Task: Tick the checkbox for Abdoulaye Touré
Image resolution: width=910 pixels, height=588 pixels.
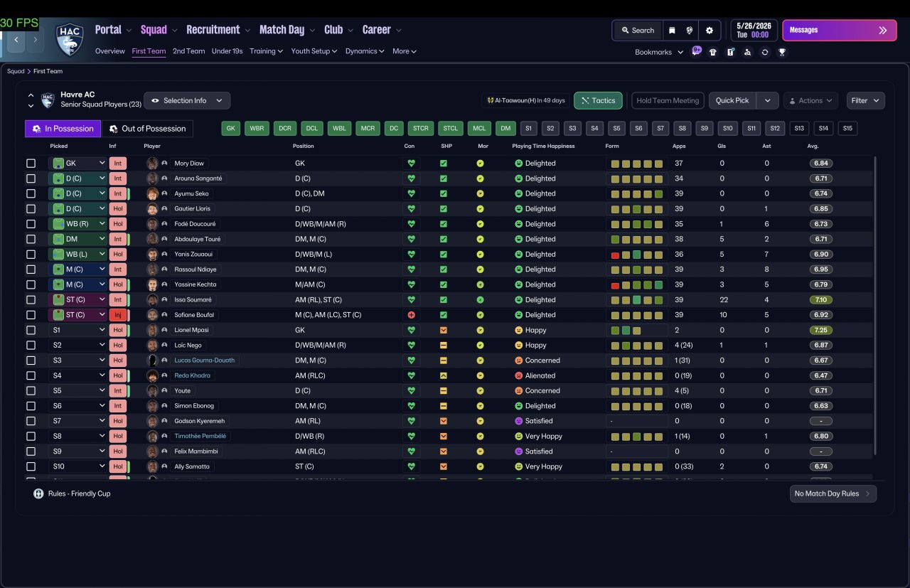Action: point(31,239)
